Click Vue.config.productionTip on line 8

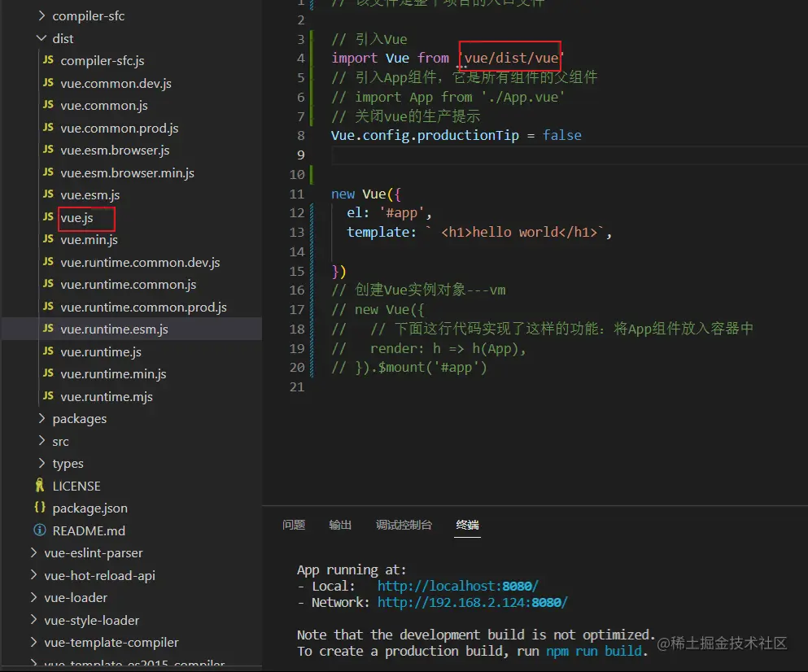pyautogui.click(x=425, y=135)
